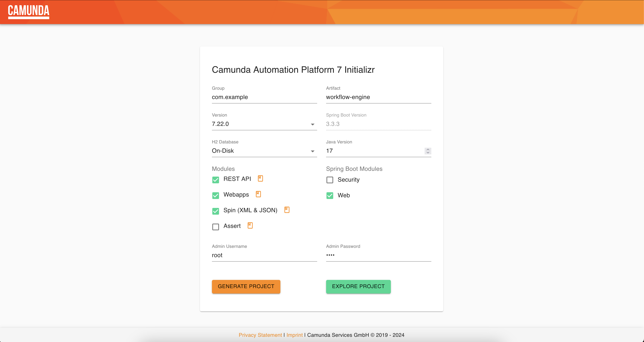
Task: Uncheck the Webapps module
Action: click(215, 195)
